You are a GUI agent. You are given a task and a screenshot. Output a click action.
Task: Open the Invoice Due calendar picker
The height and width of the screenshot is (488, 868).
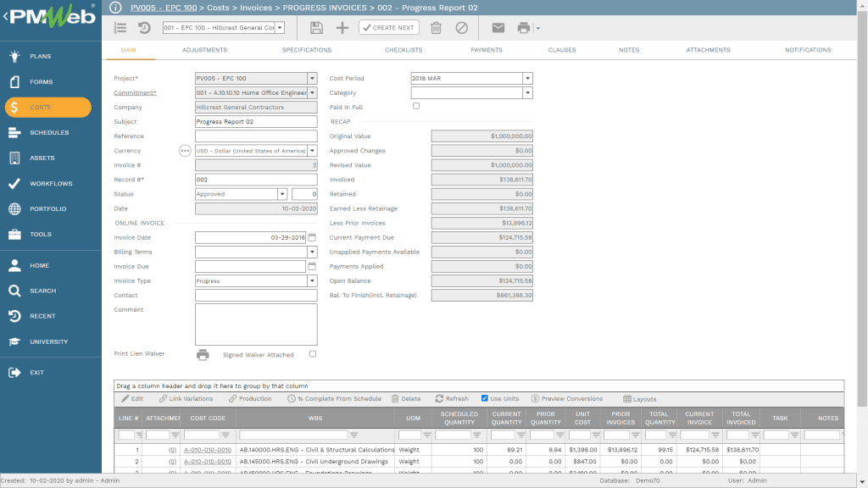point(312,266)
